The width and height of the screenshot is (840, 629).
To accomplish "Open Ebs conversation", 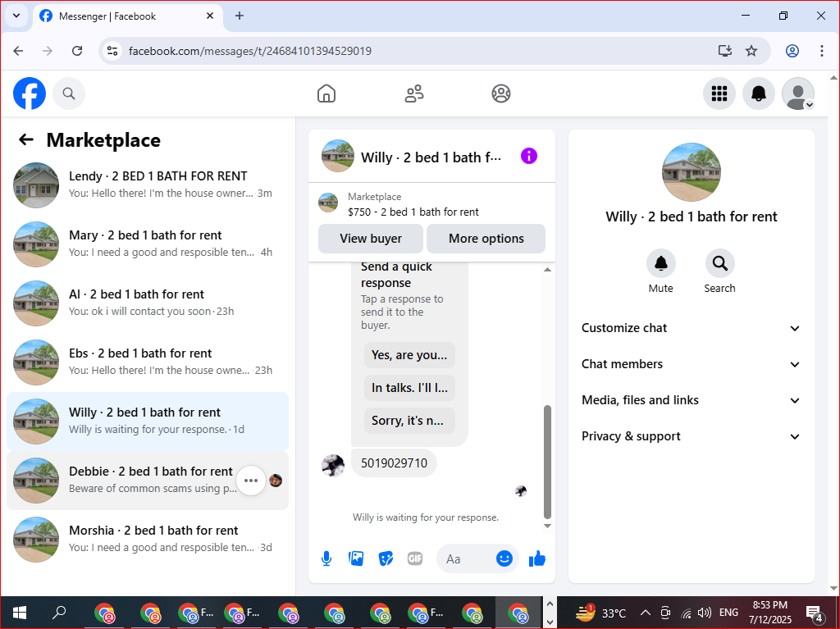I will coord(148,362).
